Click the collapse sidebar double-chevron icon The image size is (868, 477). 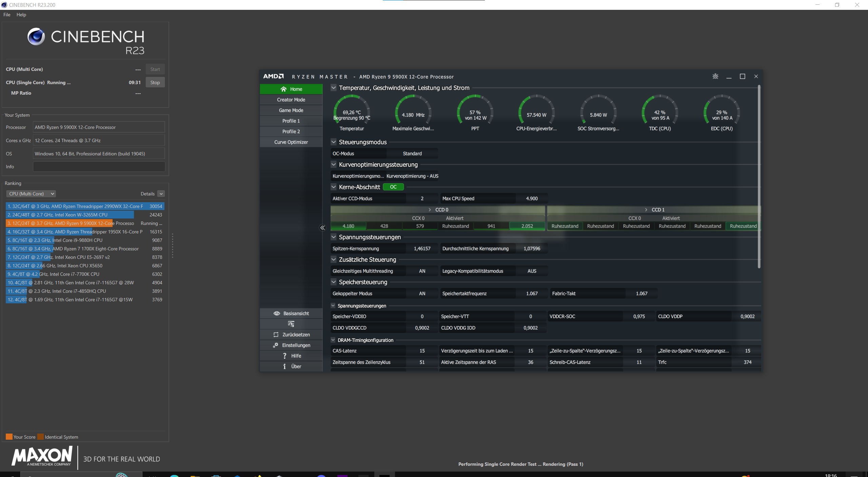click(x=322, y=228)
